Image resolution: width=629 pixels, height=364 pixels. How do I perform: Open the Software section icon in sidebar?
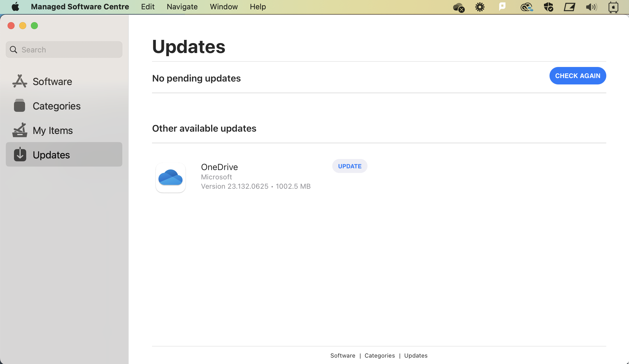click(20, 81)
